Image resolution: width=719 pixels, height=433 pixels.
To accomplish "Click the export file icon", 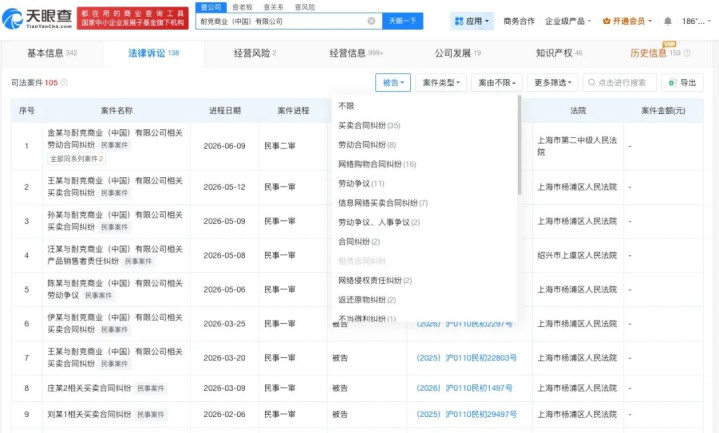I will (x=672, y=83).
